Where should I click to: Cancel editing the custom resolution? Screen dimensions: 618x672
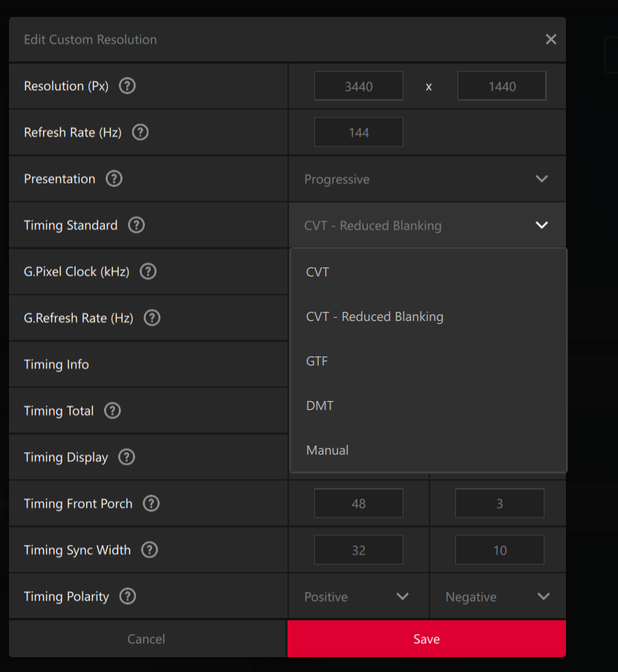point(146,639)
